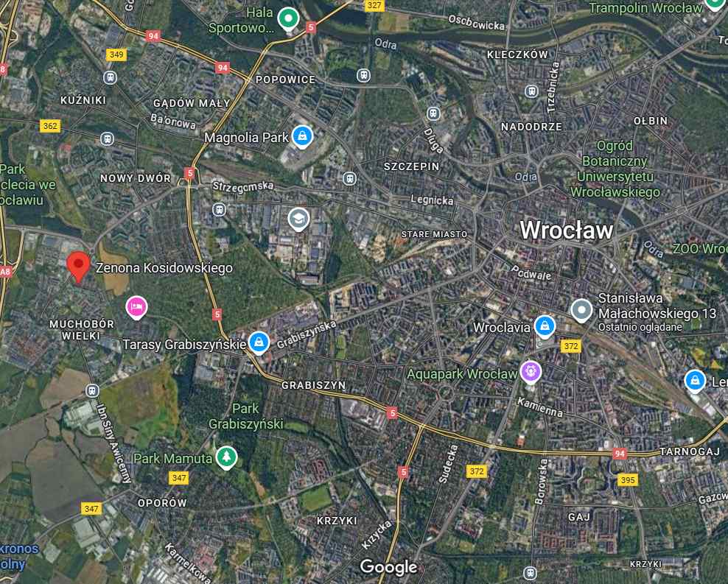Open the Wroclavia shopping marker
The height and width of the screenshot is (584, 728).
[545, 327]
